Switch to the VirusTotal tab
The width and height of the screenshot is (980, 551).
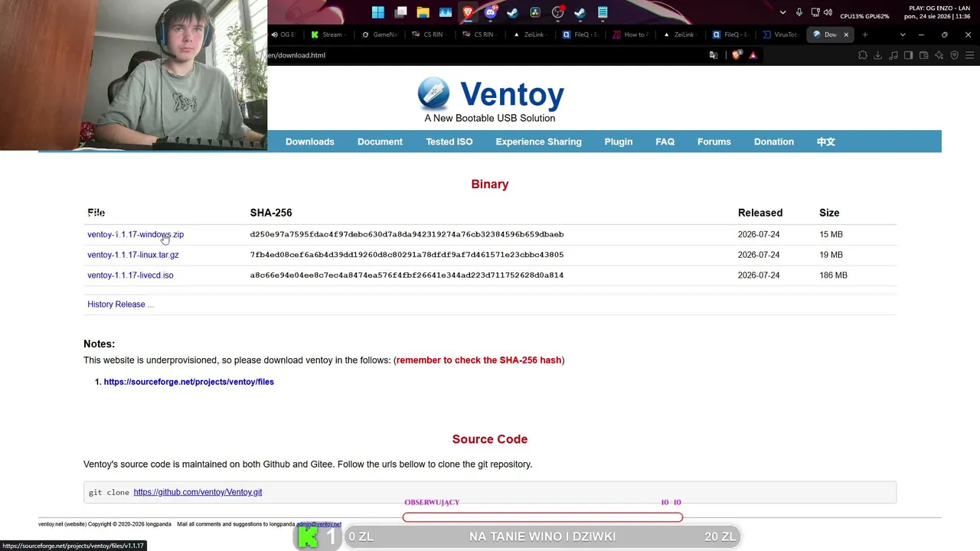click(781, 34)
